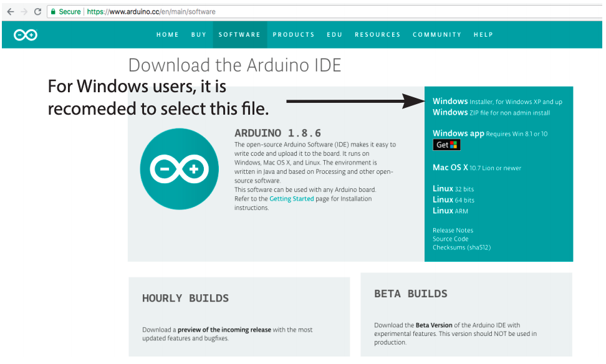
Task: Click the green Secure padlock icon
Action: pyautogui.click(x=54, y=12)
